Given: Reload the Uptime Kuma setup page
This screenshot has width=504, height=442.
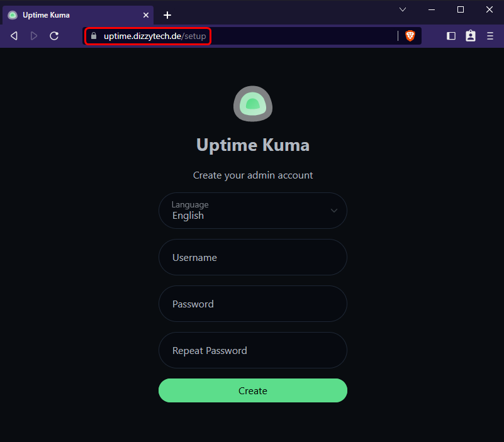Looking at the screenshot, I should (x=54, y=36).
